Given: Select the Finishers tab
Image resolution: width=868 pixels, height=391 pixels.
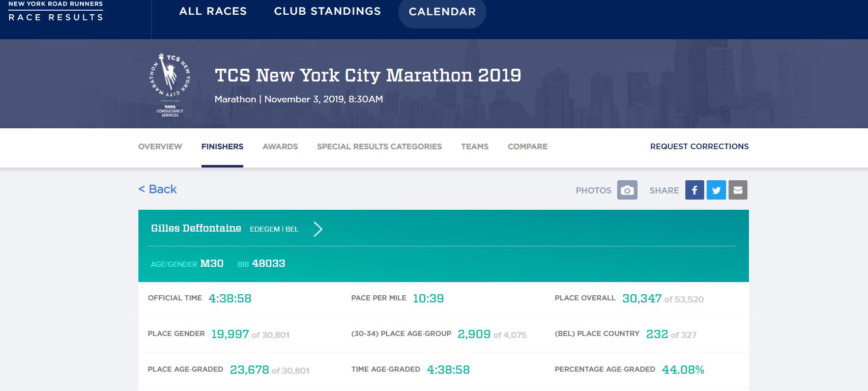Looking at the screenshot, I should point(222,147).
